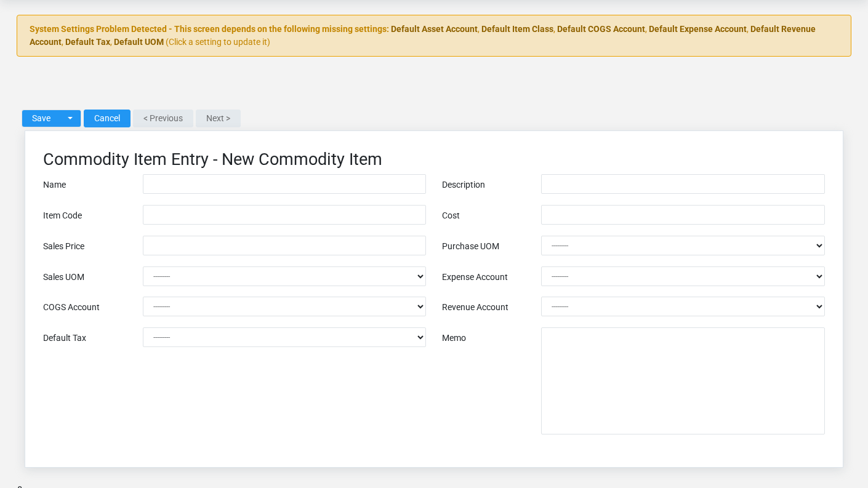
Task: Click the Default Expense Account setting link
Action: 697,29
